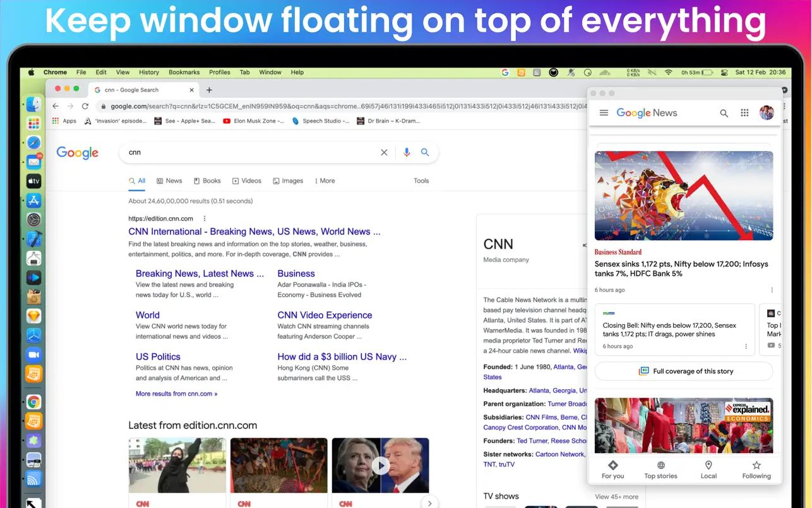Viewport: 812px width, 508px height.
Task: Click the Google account profile avatar
Action: [x=767, y=112]
